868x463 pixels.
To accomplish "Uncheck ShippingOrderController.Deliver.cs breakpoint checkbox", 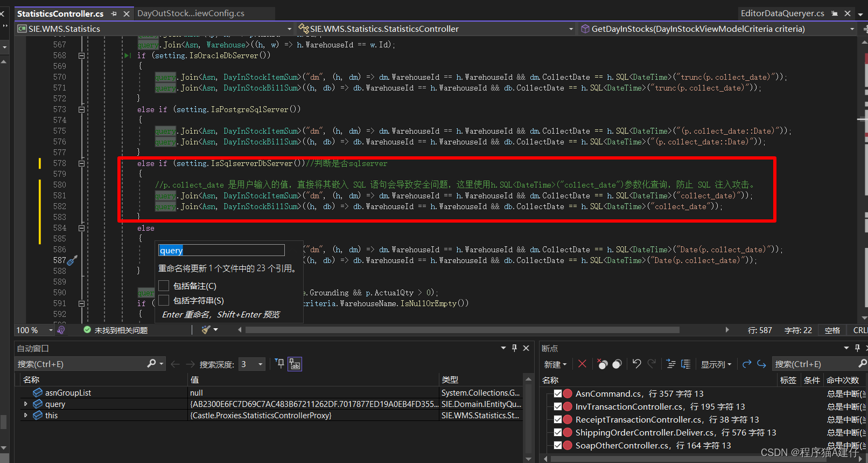I will pyautogui.click(x=558, y=432).
